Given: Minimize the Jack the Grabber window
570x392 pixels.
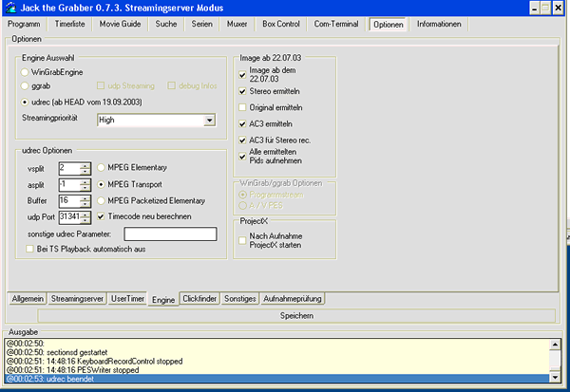Looking at the screenshot, I should pos(534,8).
